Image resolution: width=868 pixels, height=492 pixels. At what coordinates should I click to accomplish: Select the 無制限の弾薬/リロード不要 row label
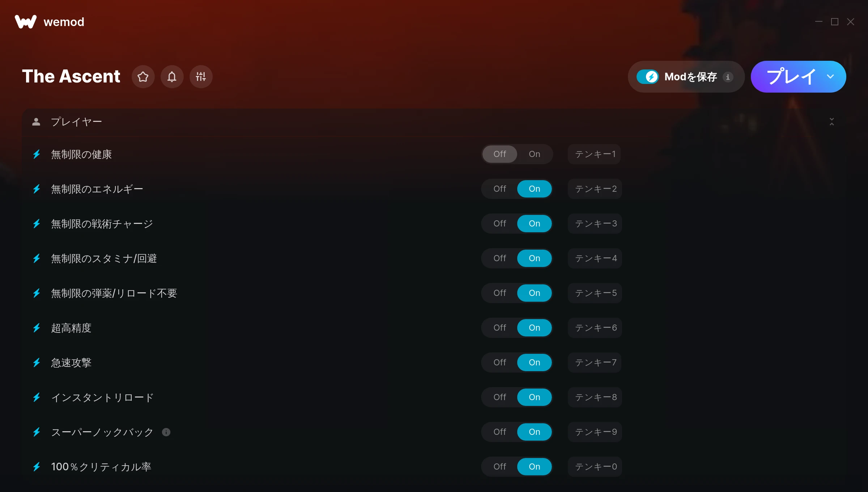(114, 293)
